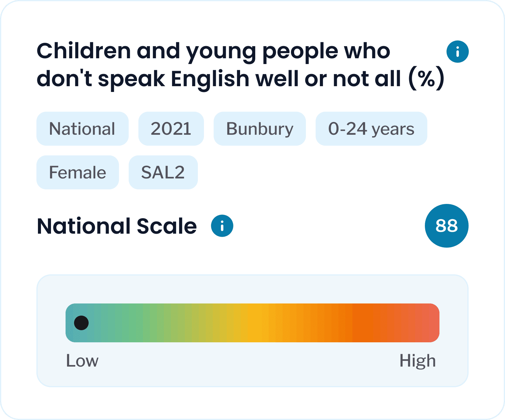Click the National Scale heading text
This screenshot has height=420, width=505.
point(117,226)
